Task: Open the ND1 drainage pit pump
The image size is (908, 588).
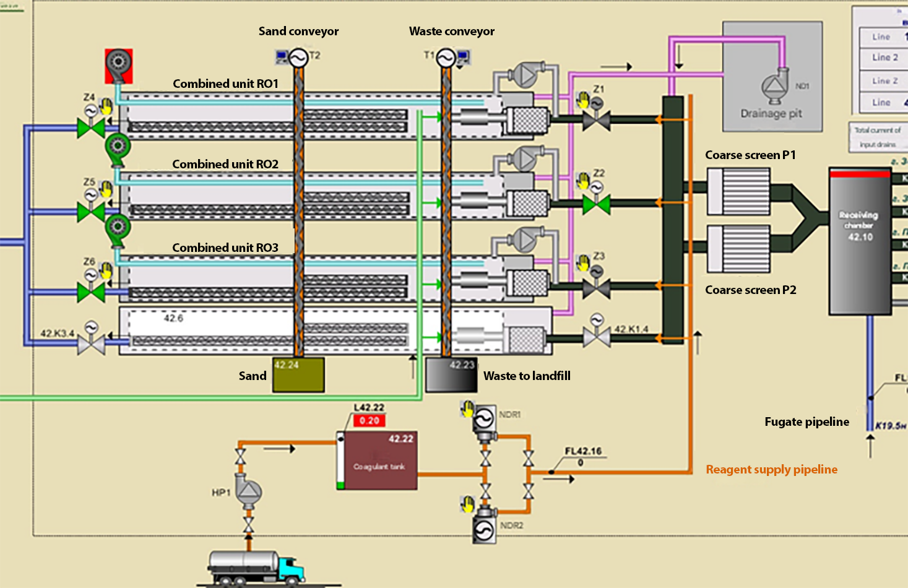Action: (775, 86)
